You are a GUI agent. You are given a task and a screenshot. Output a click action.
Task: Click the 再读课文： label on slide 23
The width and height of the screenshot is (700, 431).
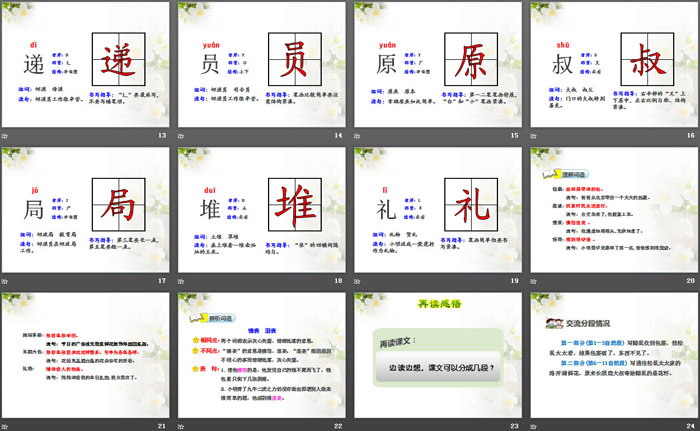point(397,342)
